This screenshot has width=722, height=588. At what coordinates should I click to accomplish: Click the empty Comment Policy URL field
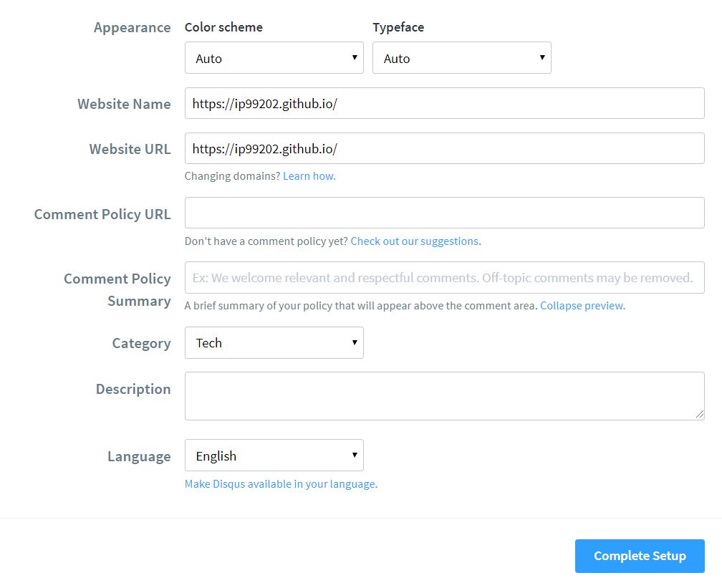pos(444,212)
